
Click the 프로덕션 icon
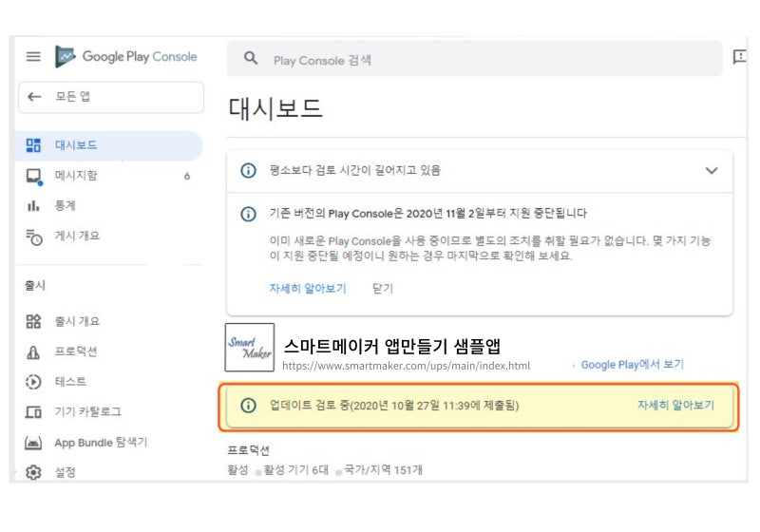pos(33,351)
